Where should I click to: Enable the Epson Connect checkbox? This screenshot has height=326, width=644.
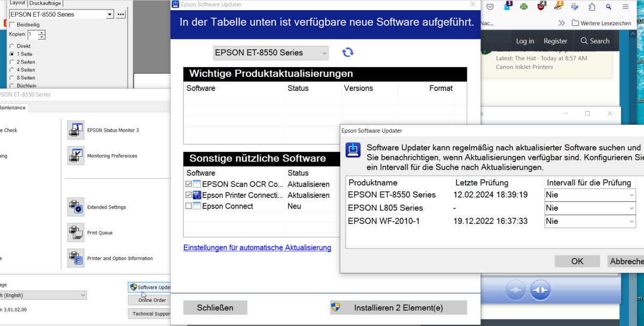point(188,206)
